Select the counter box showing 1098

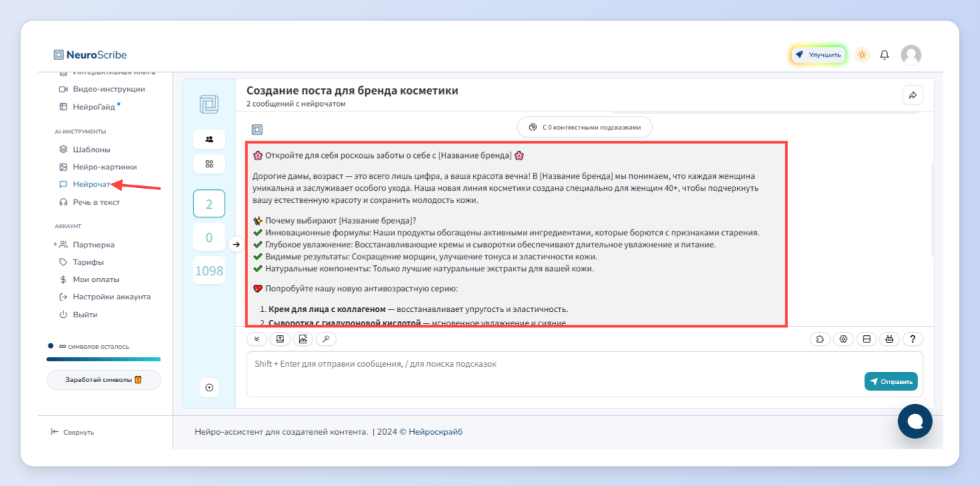[x=209, y=271]
